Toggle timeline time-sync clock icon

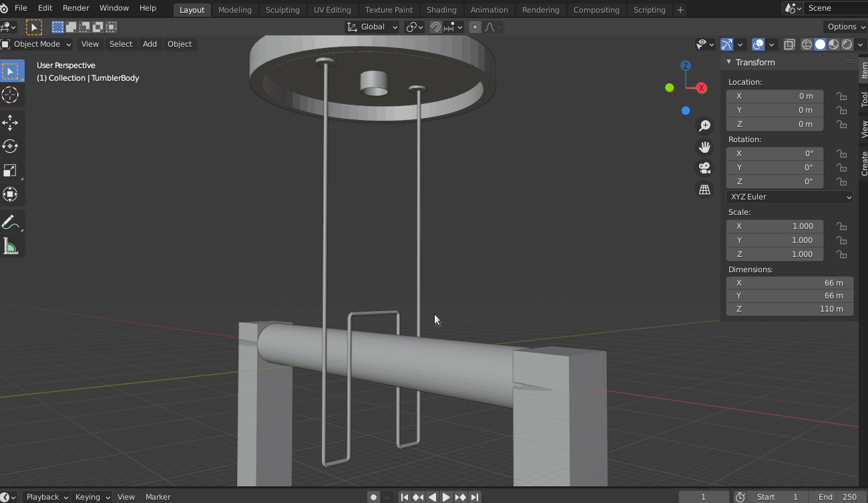pyautogui.click(x=740, y=497)
